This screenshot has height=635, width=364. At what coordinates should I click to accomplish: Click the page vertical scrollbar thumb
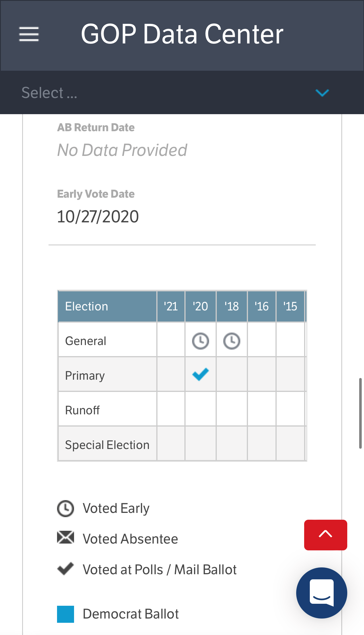(x=360, y=413)
